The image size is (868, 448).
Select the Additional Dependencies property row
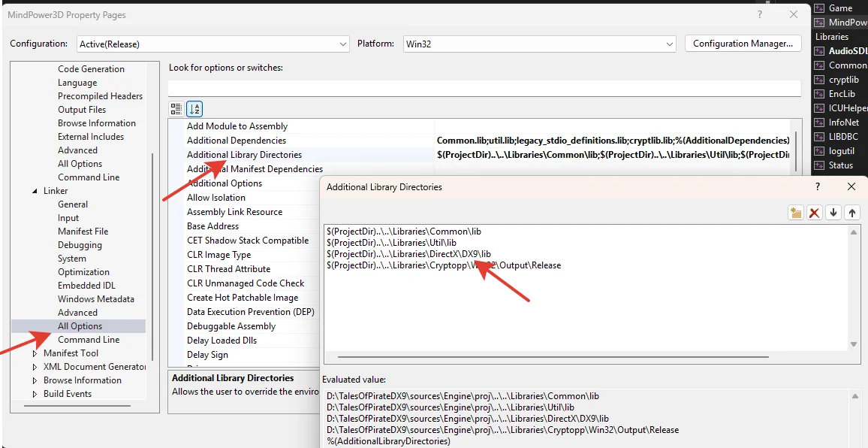click(x=237, y=141)
